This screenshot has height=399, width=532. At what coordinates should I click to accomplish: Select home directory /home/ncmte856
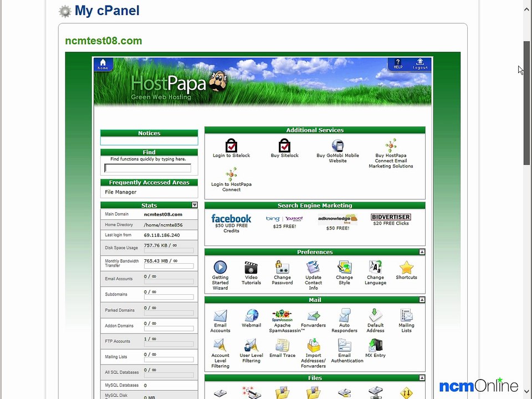(163, 225)
